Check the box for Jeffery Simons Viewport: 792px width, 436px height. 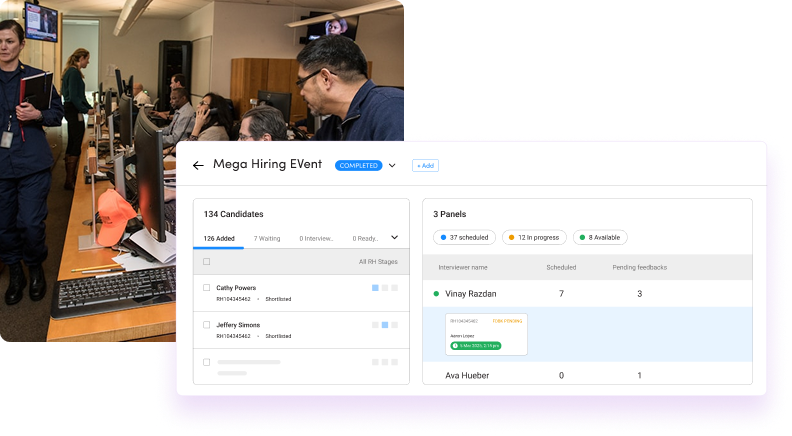pyautogui.click(x=206, y=325)
